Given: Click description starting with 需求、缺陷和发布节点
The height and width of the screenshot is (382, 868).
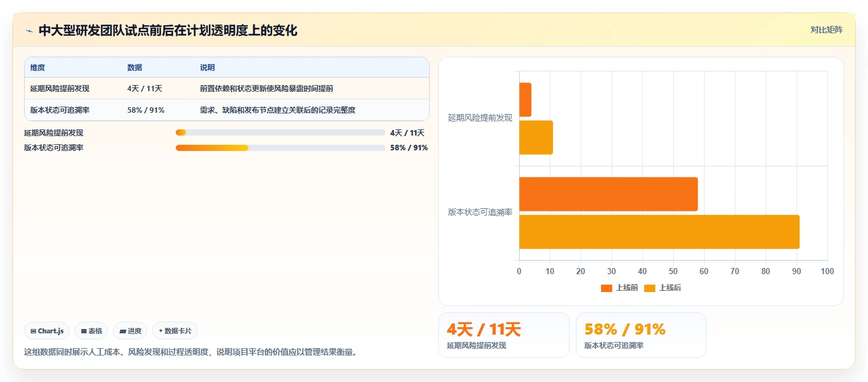Looking at the screenshot, I should tap(277, 110).
